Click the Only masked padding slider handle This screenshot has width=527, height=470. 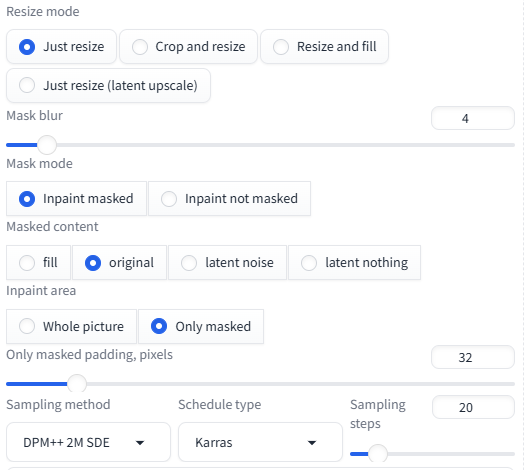pyautogui.click(x=77, y=384)
